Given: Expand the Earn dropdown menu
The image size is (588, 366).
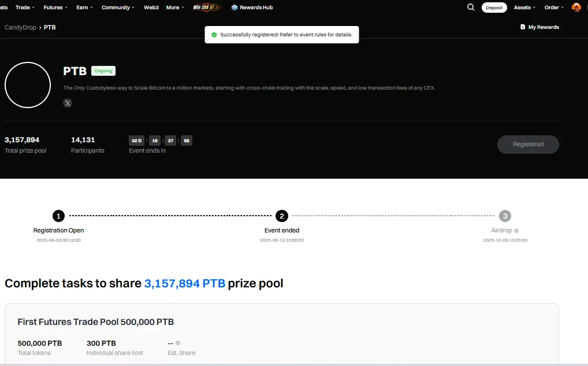Looking at the screenshot, I should [x=84, y=7].
